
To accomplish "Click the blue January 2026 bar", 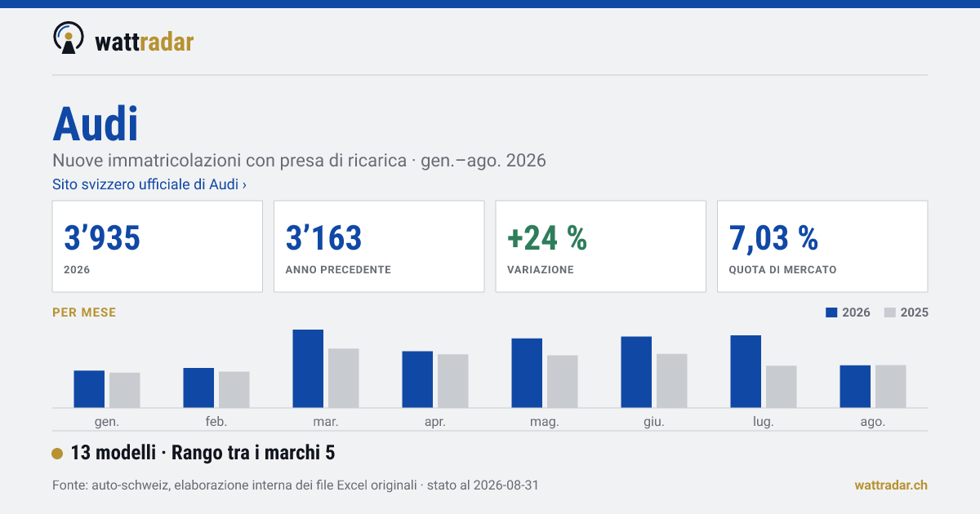I will click(89, 389).
